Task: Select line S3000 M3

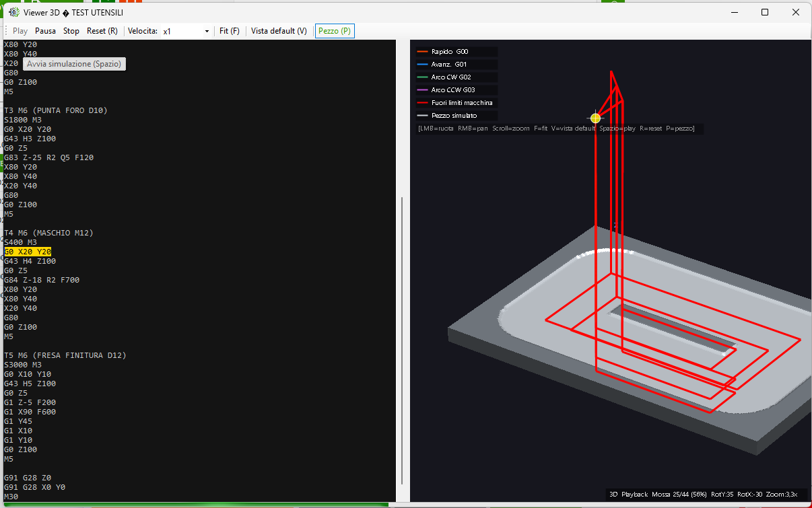Action: (23, 365)
